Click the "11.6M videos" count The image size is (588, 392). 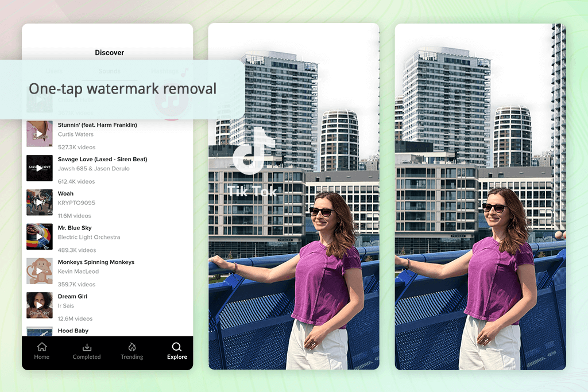click(74, 216)
